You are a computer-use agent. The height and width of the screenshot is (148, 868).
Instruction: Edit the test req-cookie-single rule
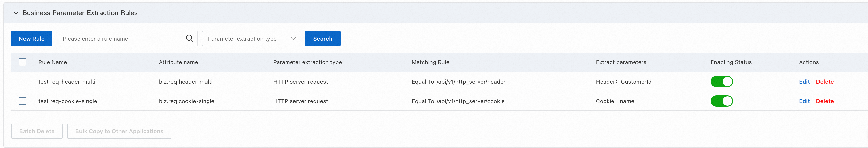tap(804, 101)
